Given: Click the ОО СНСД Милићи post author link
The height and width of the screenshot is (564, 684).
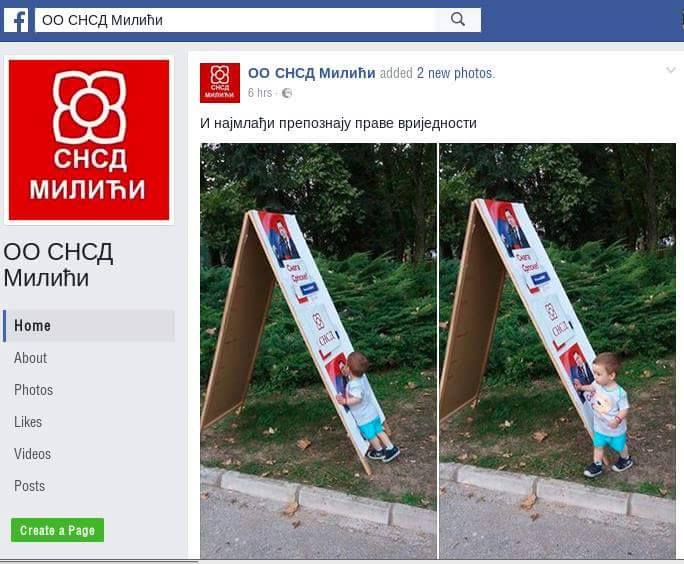Looking at the screenshot, I should point(311,73).
